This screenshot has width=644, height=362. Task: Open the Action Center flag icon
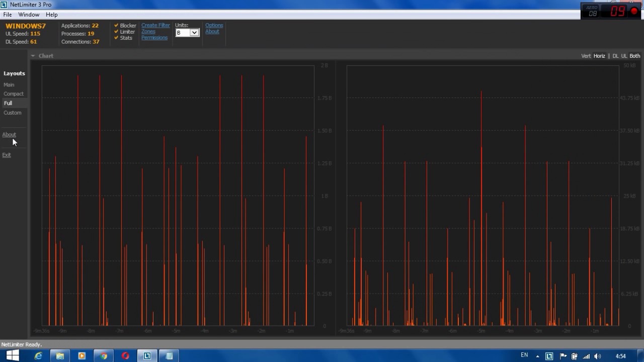click(563, 356)
